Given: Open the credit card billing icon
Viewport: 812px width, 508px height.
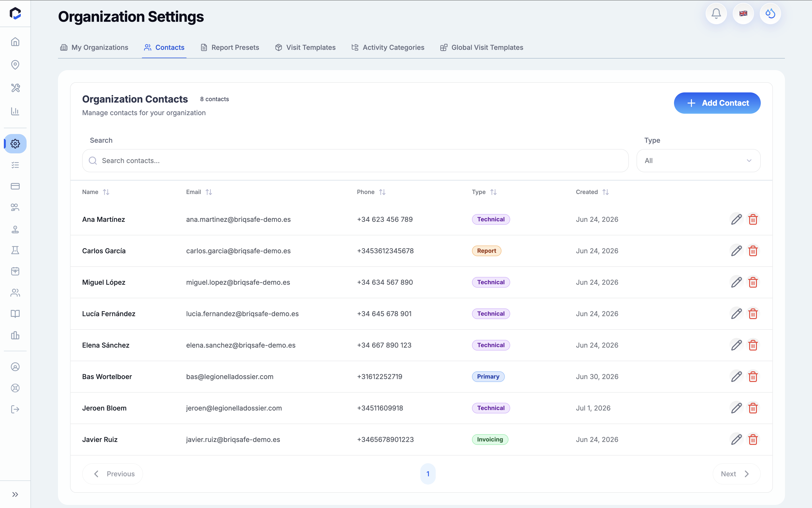Looking at the screenshot, I should (x=15, y=186).
